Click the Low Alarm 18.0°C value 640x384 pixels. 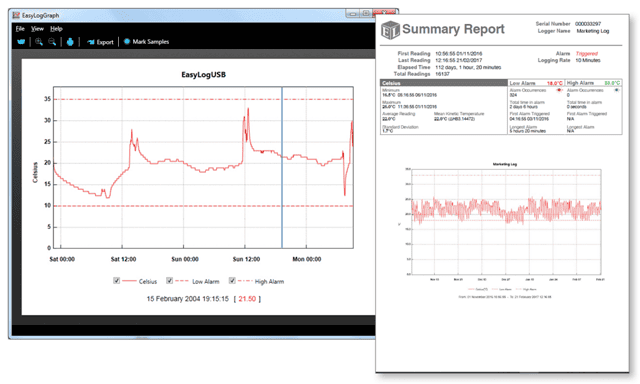[x=555, y=83]
